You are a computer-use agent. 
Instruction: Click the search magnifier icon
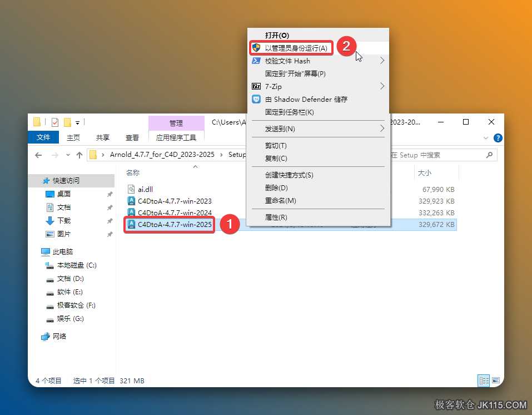coord(489,155)
